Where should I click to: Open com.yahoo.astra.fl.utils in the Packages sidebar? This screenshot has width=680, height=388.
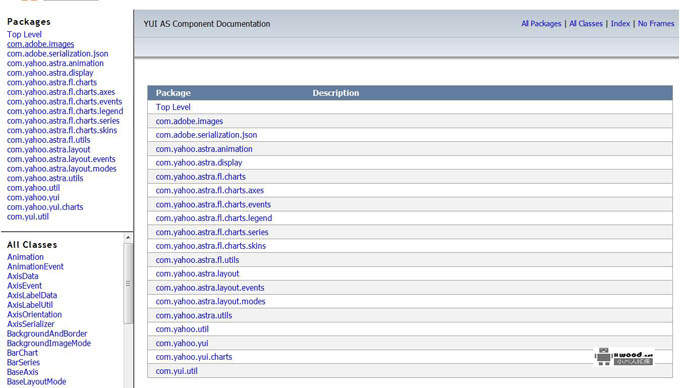tap(49, 140)
